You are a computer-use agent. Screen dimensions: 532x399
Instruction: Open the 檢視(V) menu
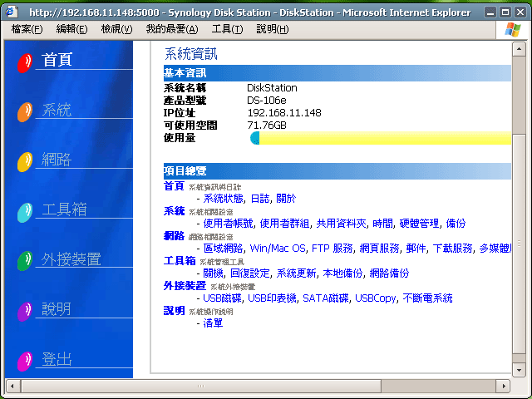click(x=116, y=29)
